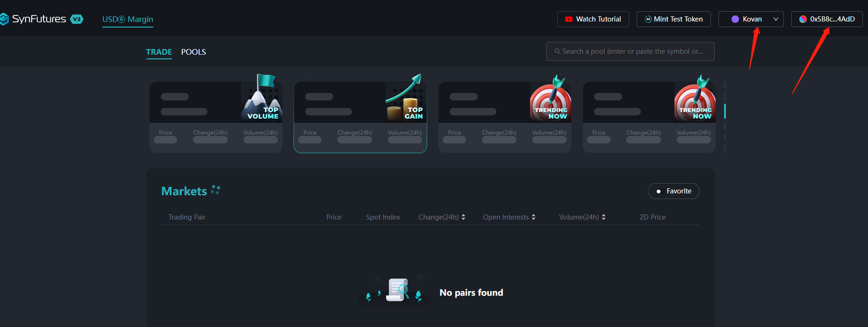Click the Top Gain coins arrow icon
Viewport: 868px width, 327px height.
coord(405,97)
